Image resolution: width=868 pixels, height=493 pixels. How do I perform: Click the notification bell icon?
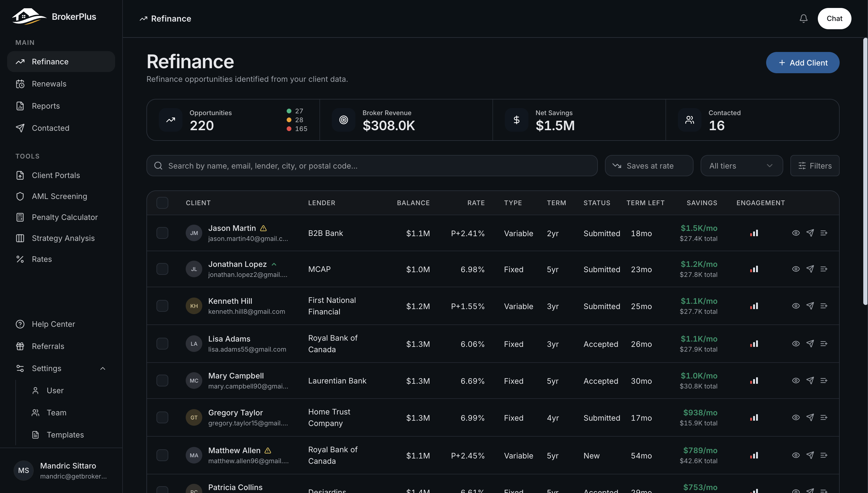[803, 19]
